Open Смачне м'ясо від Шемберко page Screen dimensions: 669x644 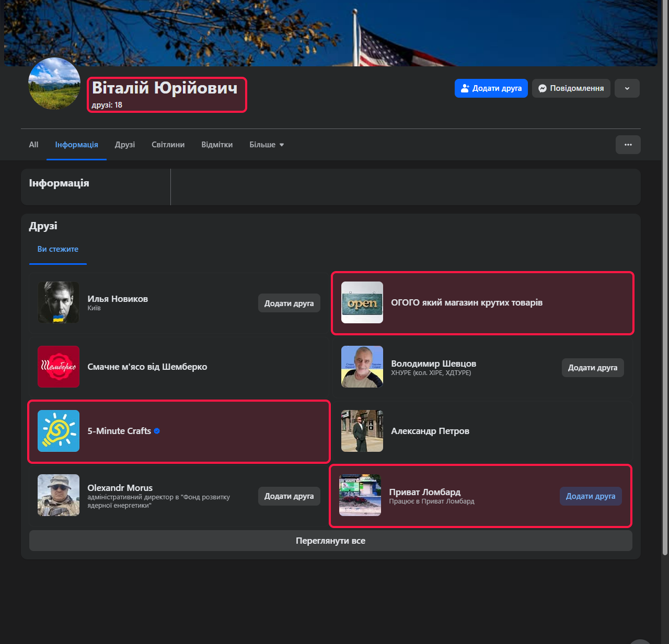click(x=147, y=367)
